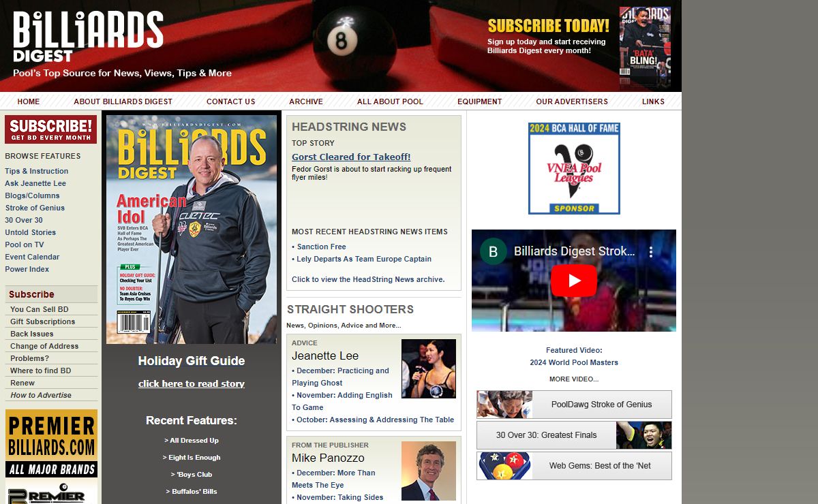
Task: Open OUR ADVERTISERS in the nav bar
Action: pos(572,101)
